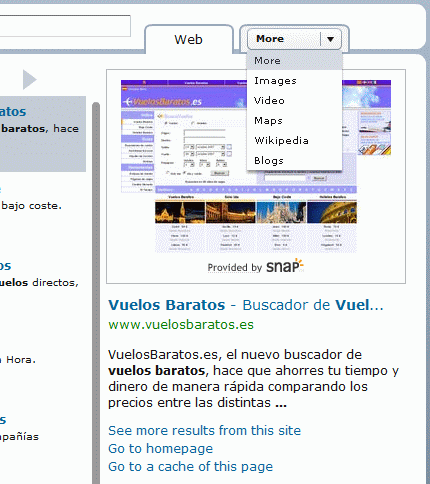The width and height of the screenshot is (430, 484).
Task: Open the More dropdown arrow
Action: coord(330,39)
